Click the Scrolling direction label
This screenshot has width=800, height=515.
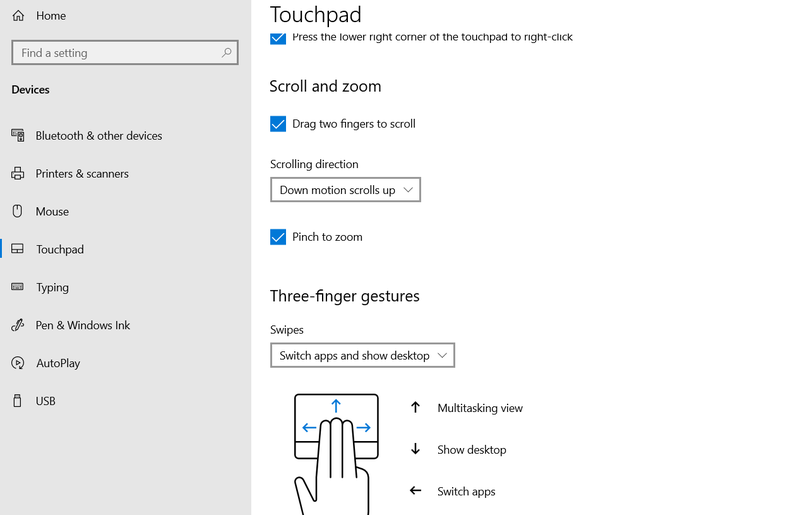[314, 164]
